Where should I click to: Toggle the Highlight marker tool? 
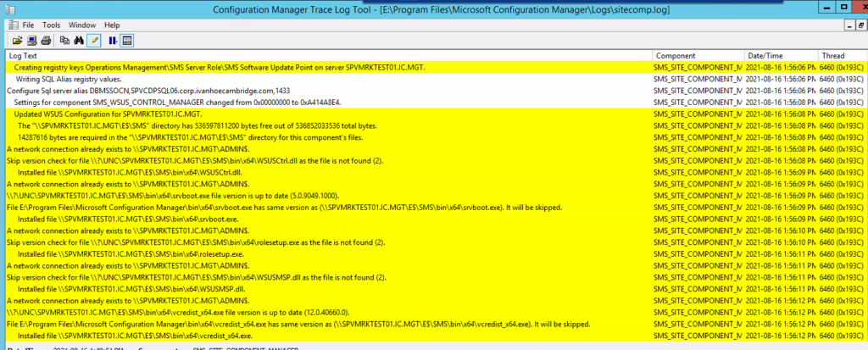point(94,40)
